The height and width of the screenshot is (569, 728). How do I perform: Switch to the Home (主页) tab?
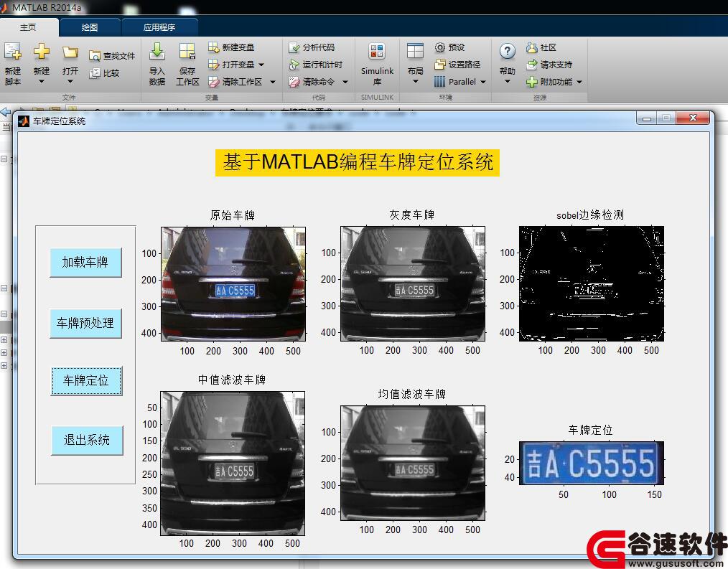click(x=29, y=27)
